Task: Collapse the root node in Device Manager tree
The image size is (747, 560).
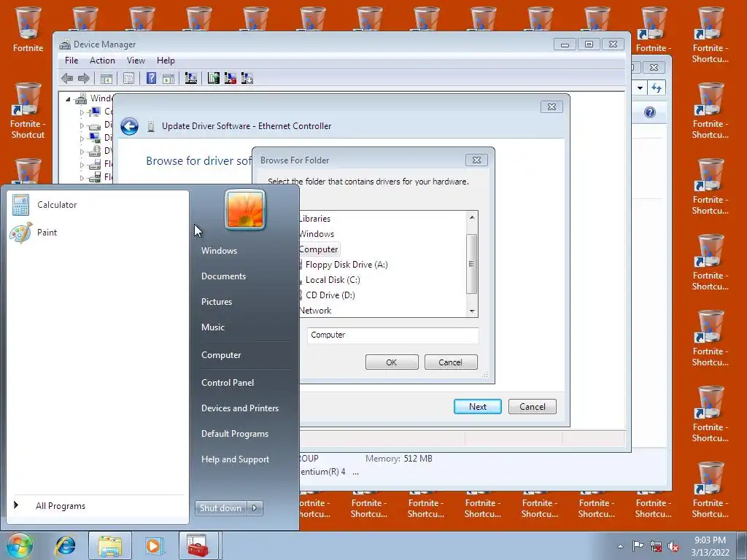Action: (68, 99)
